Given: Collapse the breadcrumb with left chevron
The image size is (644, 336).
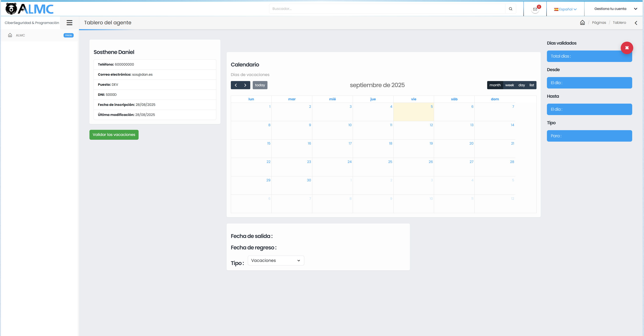Looking at the screenshot, I should tap(636, 23).
